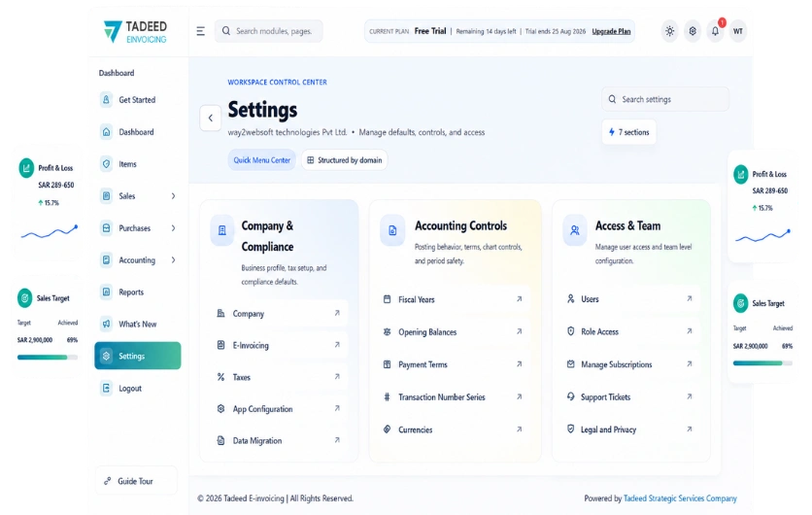This screenshot has width=812, height=515.
Task: Open Fiscal Years via its arrow icon
Action: click(519, 299)
